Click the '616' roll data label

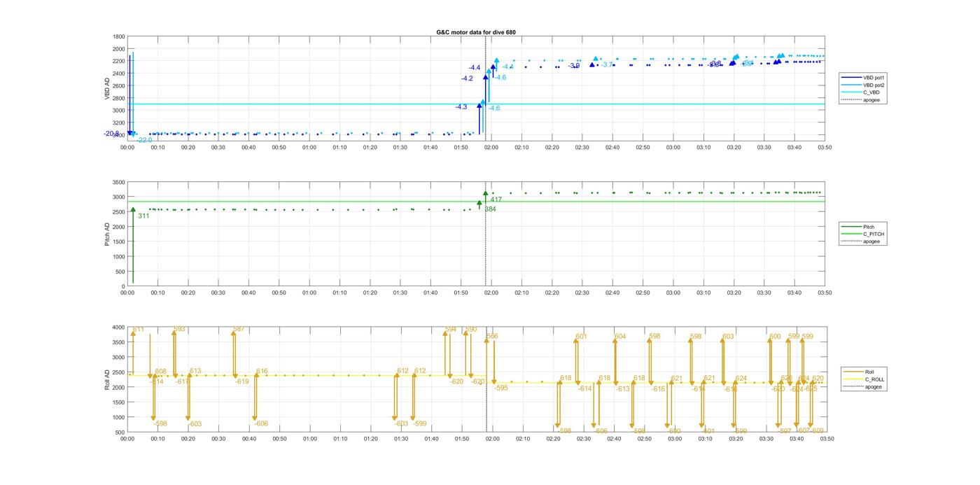[262, 372]
